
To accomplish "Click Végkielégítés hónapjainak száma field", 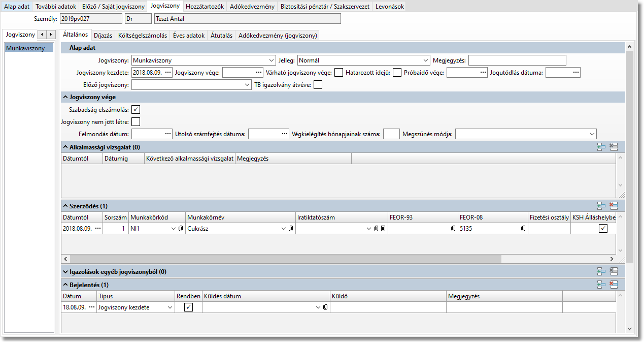I will coord(391,134).
